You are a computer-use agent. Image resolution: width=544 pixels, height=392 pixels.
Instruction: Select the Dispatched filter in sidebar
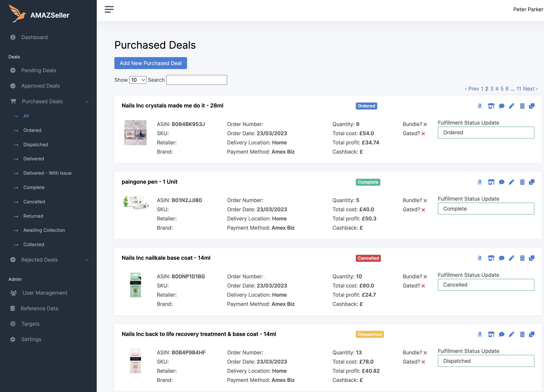pyautogui.click(x=35, y=145)
